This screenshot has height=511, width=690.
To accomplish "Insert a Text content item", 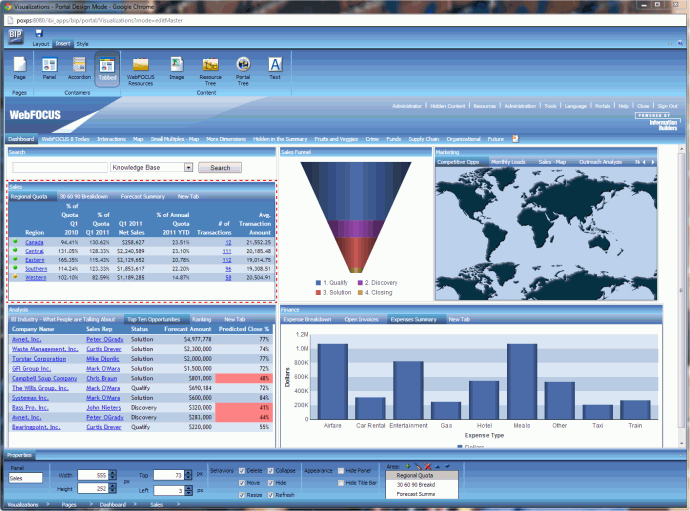I will [x=275, y=69].
